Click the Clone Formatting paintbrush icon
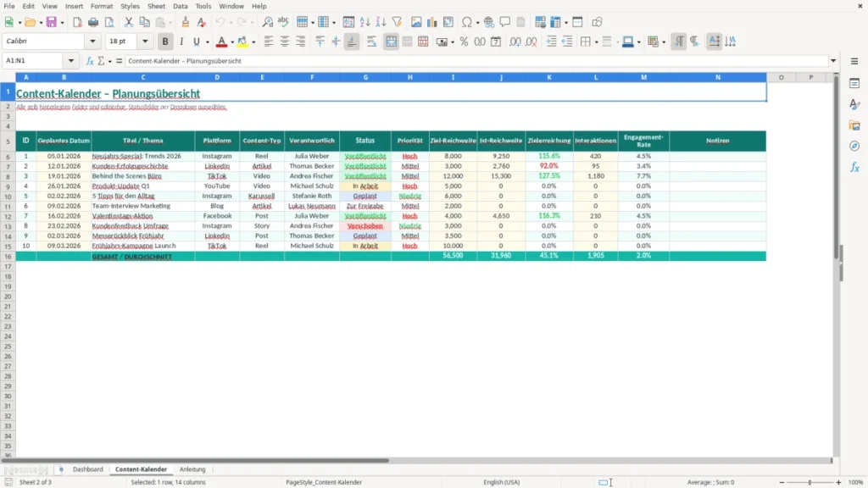 tap(186, 22)
